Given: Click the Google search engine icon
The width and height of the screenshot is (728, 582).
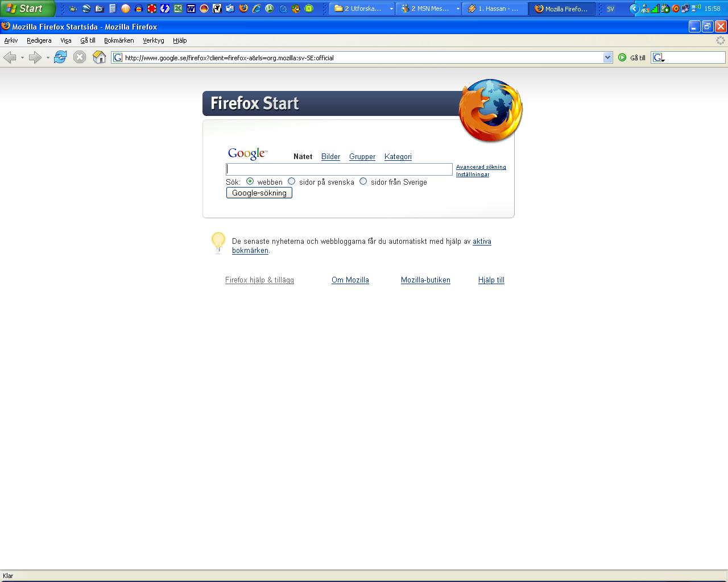Looking at the screenshot, I should point(657,57).
